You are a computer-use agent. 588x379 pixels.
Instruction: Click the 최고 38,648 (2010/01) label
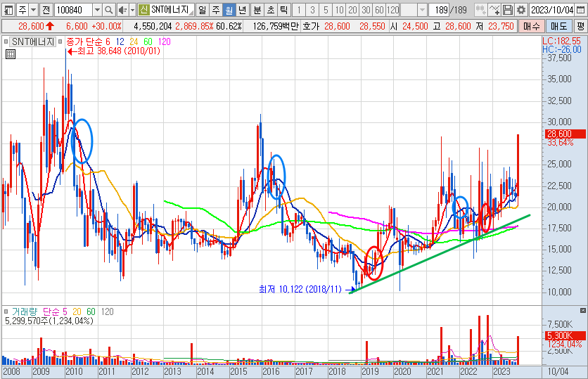coord(119,51)
